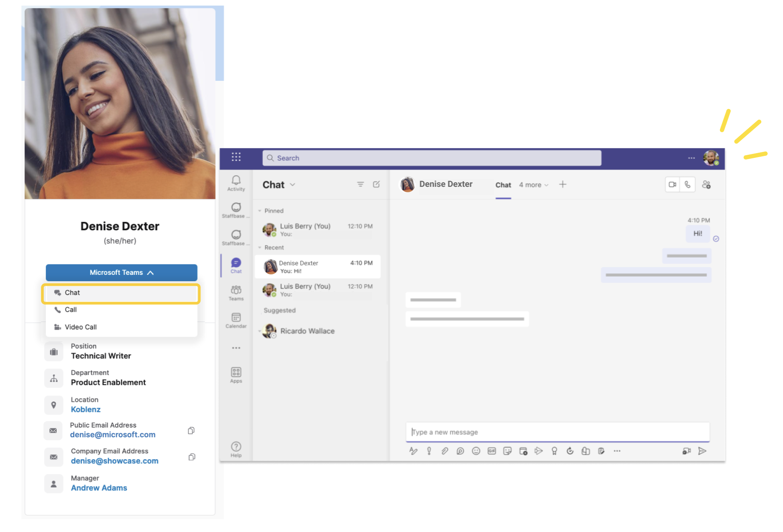Follow the Koblenz location link
This screenshot has width=783, height=532.
86,409
